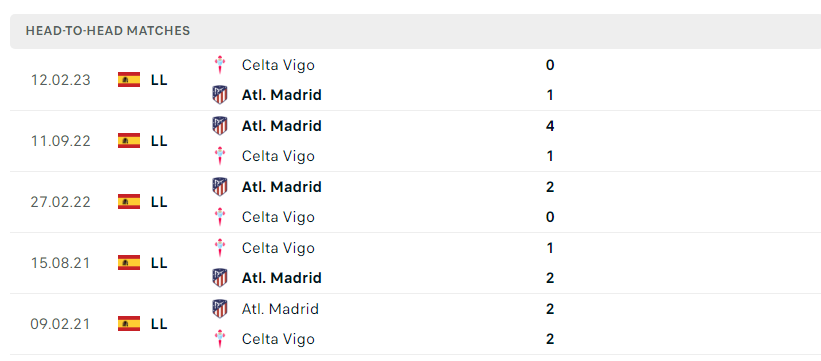This screenshot has height=361, width=821.
Task: Click Spain flag next to 15.08.21 match
Action: click(x=129, y=262)
